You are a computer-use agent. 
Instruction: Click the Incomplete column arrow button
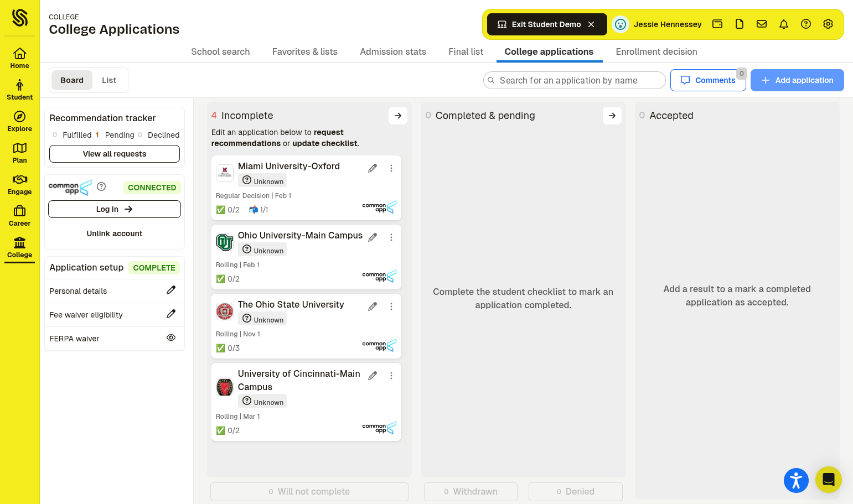coord(398,116)
